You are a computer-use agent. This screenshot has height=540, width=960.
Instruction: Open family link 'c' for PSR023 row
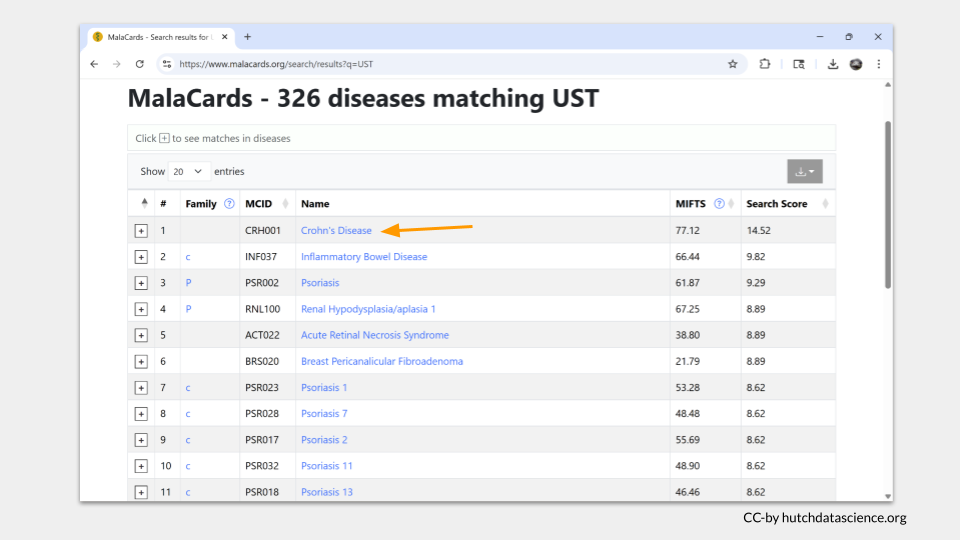pos(188,388)
